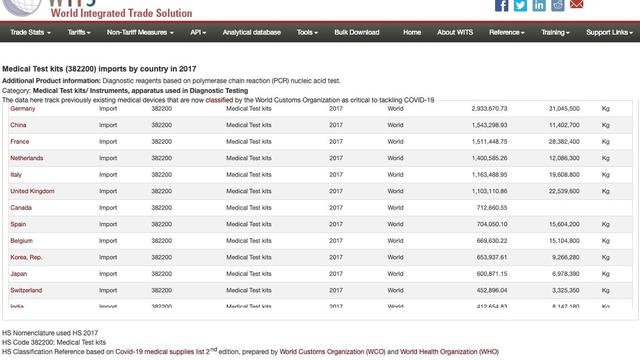Click the World Integrated Trade Solution title
Viewport: 640px width, 360px height.
[121, 13]
